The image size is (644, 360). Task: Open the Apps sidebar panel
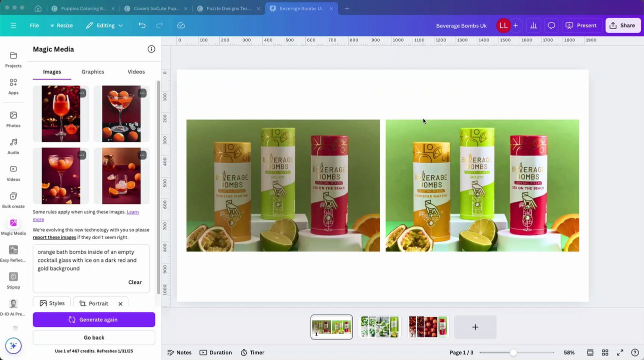tap(13, 86)
